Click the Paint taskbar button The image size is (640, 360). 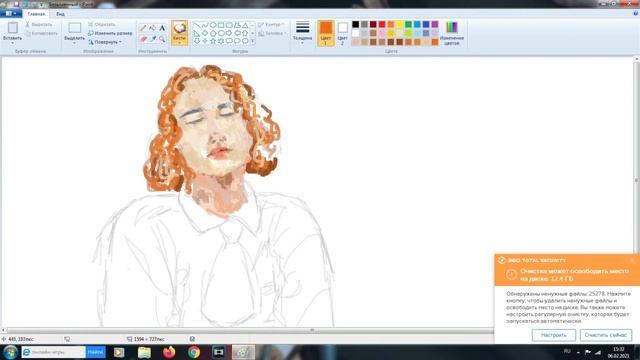[244, 352]
